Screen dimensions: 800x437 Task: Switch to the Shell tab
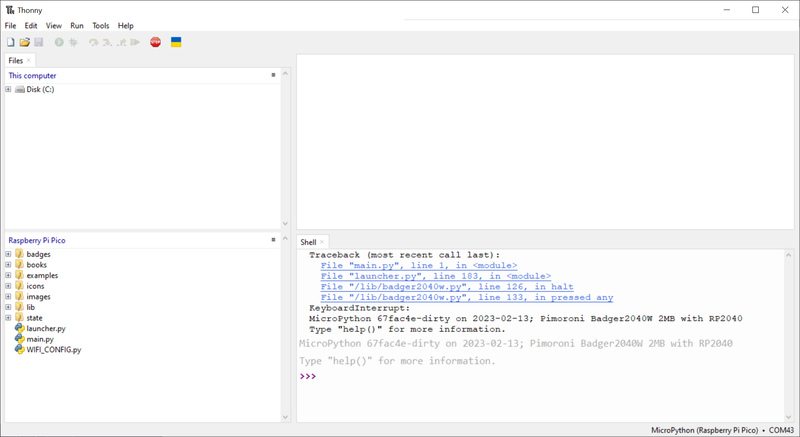point(308,242)
